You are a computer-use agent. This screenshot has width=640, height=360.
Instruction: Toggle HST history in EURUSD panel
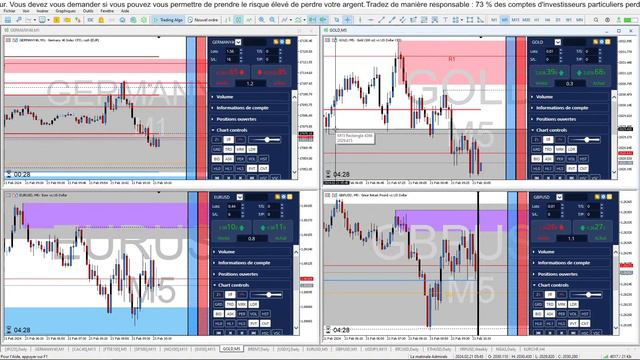pyautogui.click(x=266, y=314)
